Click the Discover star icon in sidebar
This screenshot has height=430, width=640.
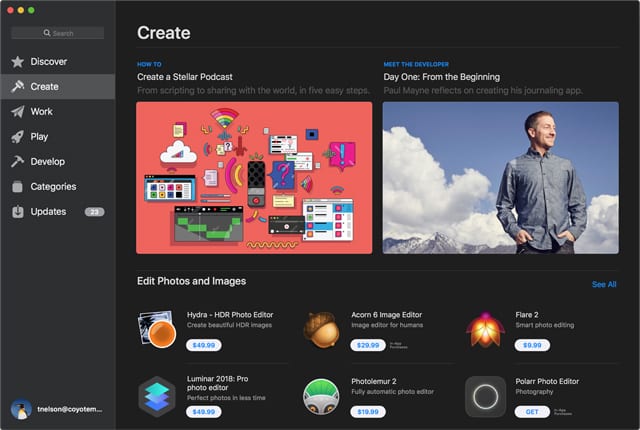(x=18, y=61)
